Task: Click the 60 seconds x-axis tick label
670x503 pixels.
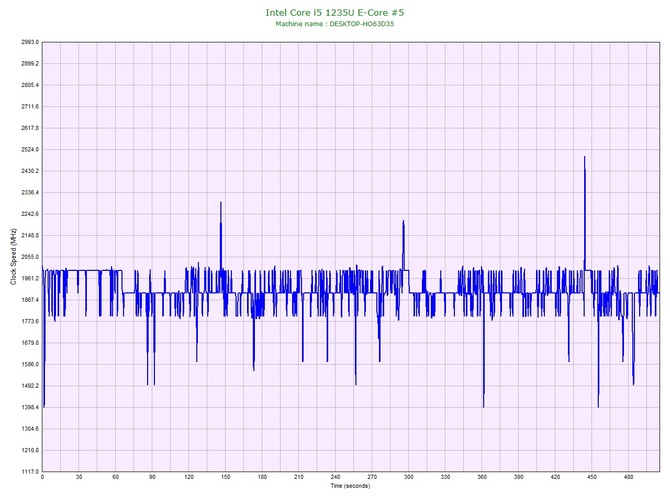Action: click(x=116, y=477)
